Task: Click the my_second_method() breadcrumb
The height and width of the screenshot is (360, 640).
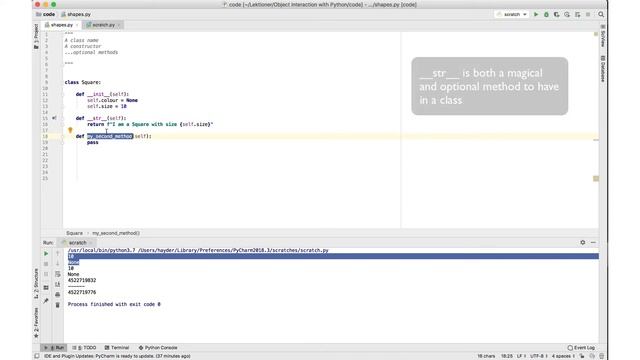Action: tap(116, 233)
